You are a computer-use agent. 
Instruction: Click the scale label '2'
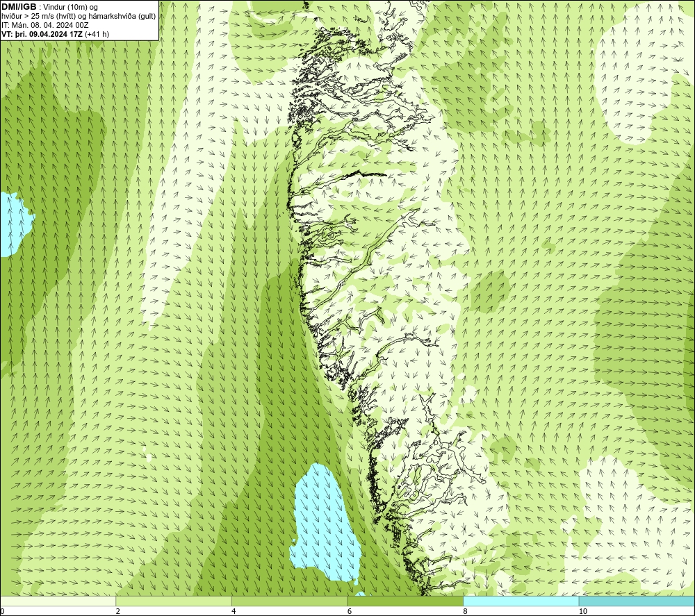[x=118, y=611]
